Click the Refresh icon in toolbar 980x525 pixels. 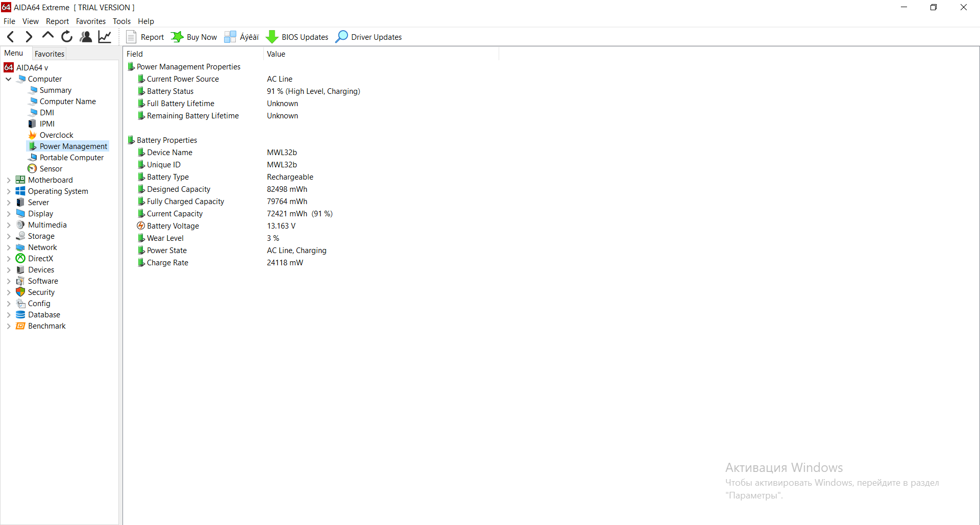point(67,37)
